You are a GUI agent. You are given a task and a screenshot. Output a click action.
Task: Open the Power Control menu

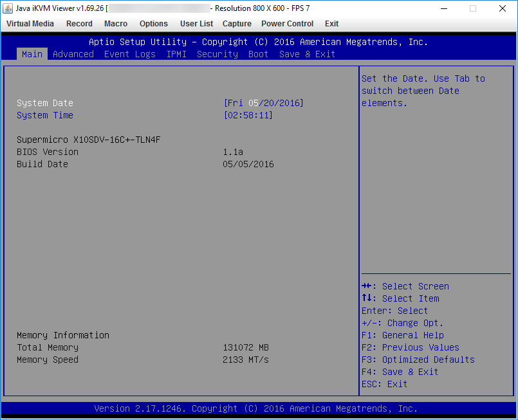(288, 24)
